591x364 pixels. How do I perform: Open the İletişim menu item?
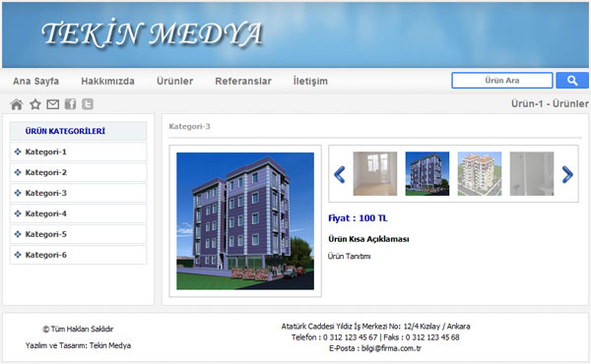click(x=310, y=81)
